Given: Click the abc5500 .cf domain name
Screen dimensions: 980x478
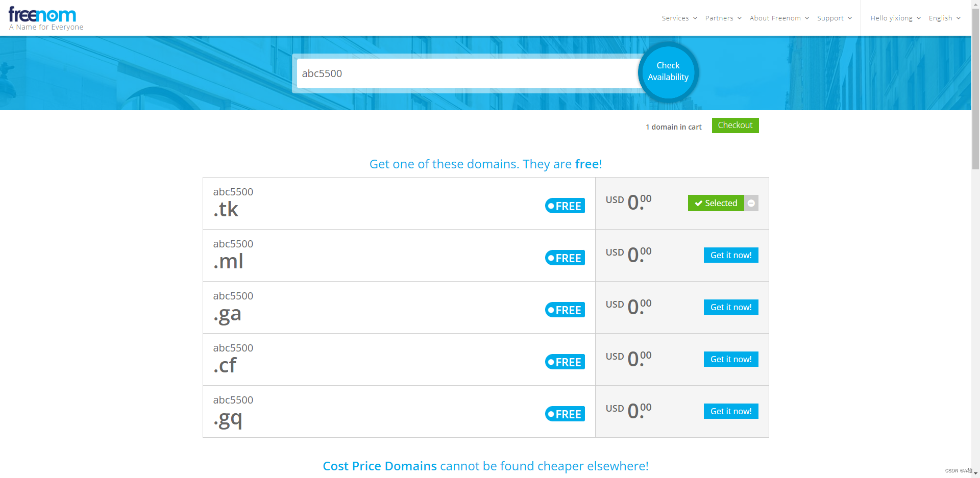Looking at the screenshot, I should 233,359.
